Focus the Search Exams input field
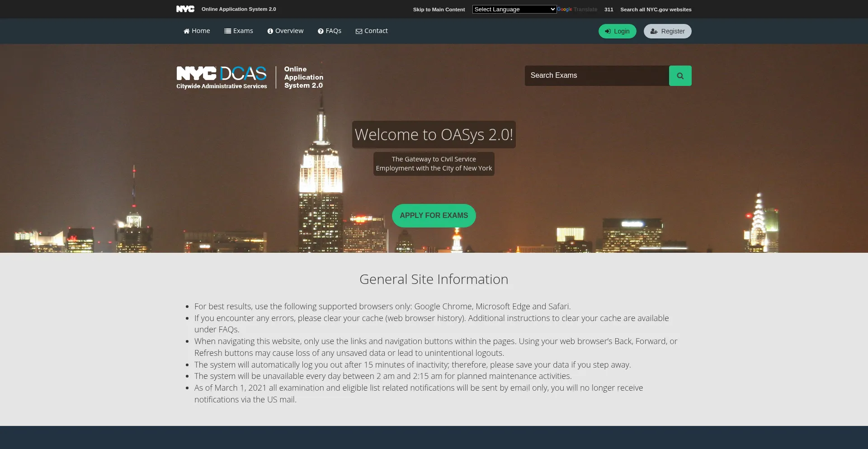868x449 pixels. (596, 76)
